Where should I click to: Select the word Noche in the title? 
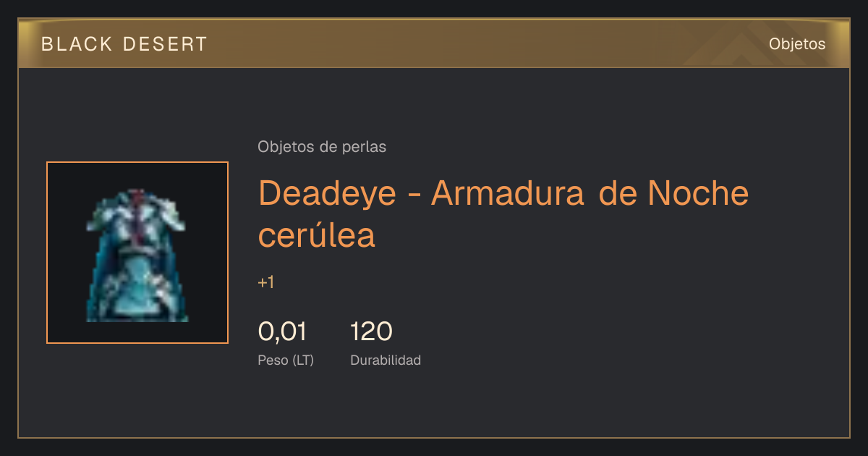(x=699, y=193)
